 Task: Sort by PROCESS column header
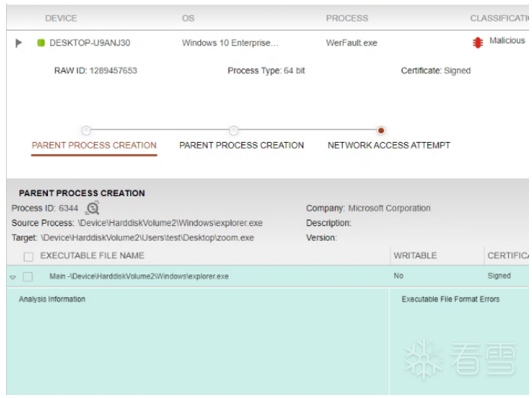click(347, 19)
